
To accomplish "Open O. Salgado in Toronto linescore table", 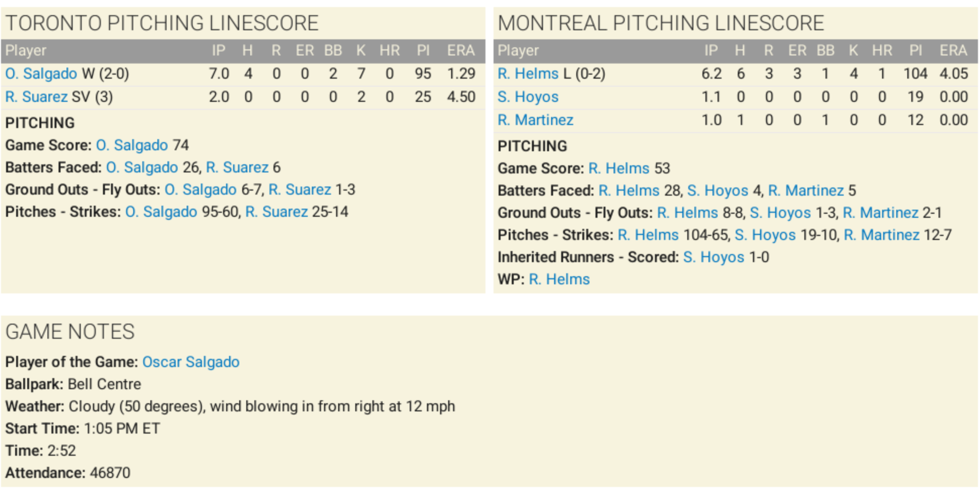I will point(41,74).
